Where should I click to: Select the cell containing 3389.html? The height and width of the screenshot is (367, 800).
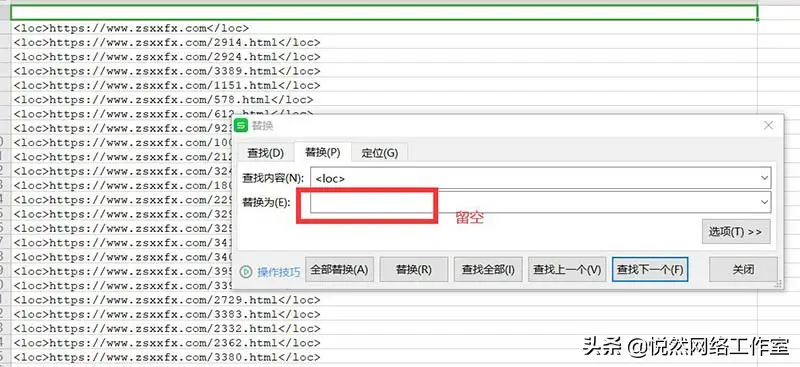pyautogui.click(x=384, y=71)
